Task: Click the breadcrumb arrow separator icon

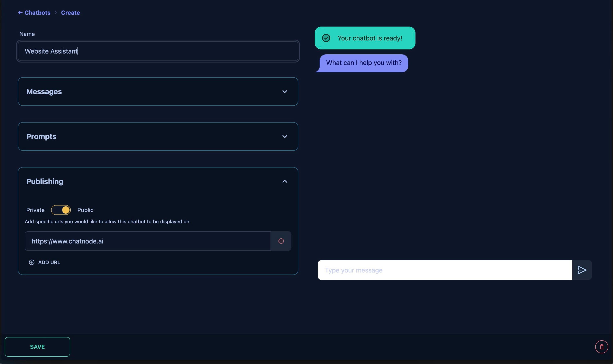Action: 55,12
